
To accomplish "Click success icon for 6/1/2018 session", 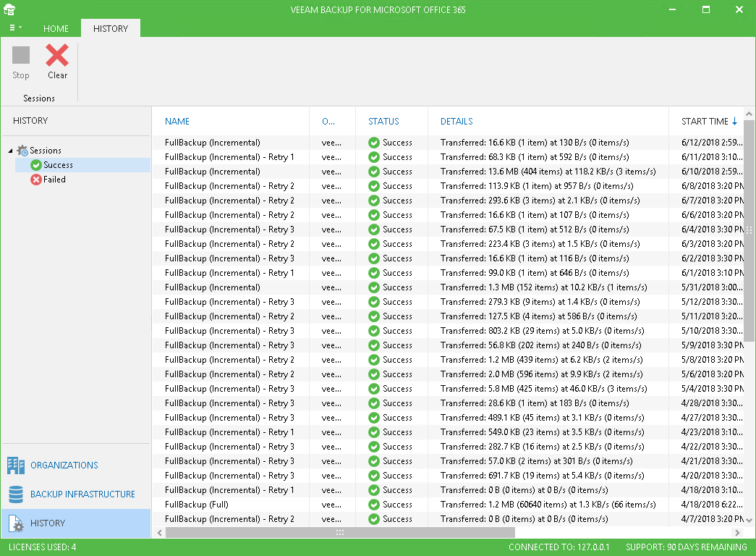I will 374,273.
